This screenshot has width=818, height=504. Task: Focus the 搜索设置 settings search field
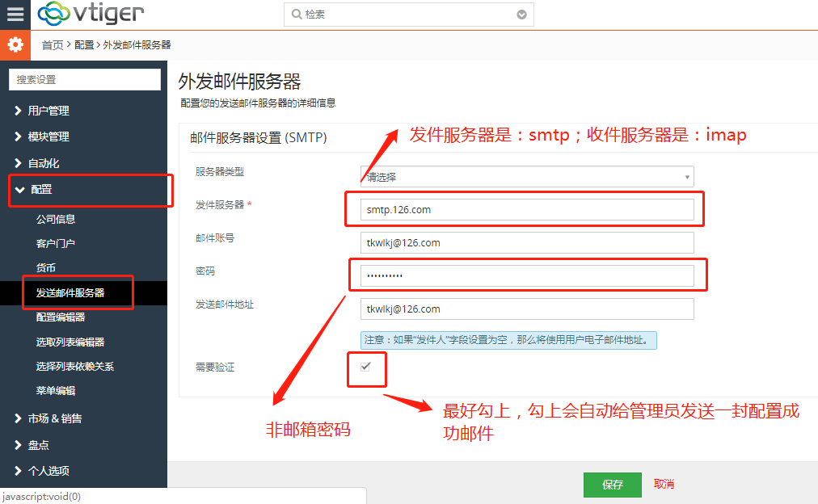[x=85, y=80]
